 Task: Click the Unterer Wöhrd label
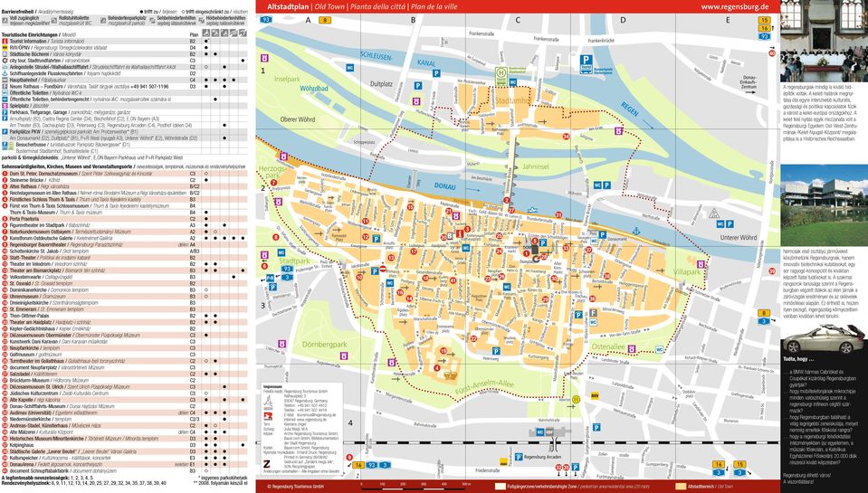[739, 237]
